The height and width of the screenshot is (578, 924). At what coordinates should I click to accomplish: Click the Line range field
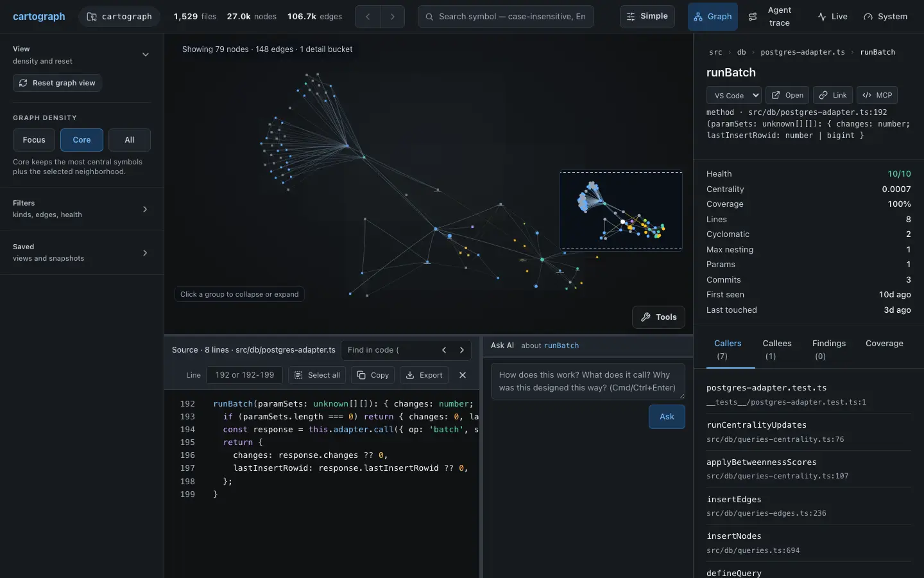[x=244, y=375]
